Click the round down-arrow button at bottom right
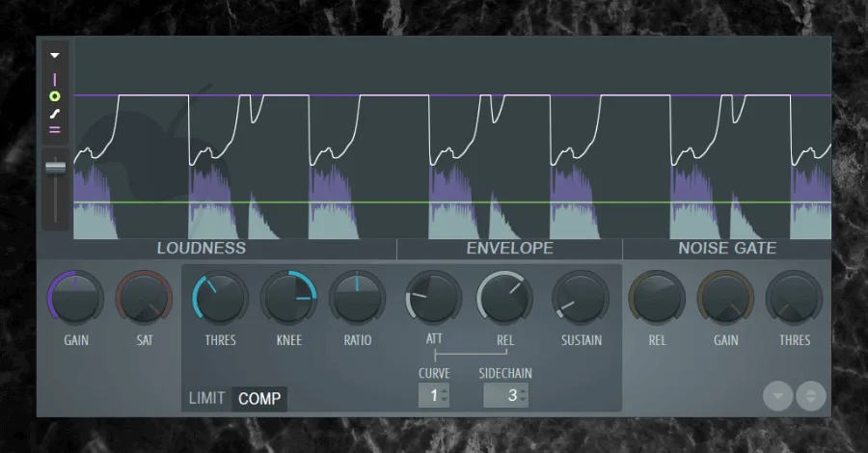Screen dimensions: 868x453 click(777, 396)
